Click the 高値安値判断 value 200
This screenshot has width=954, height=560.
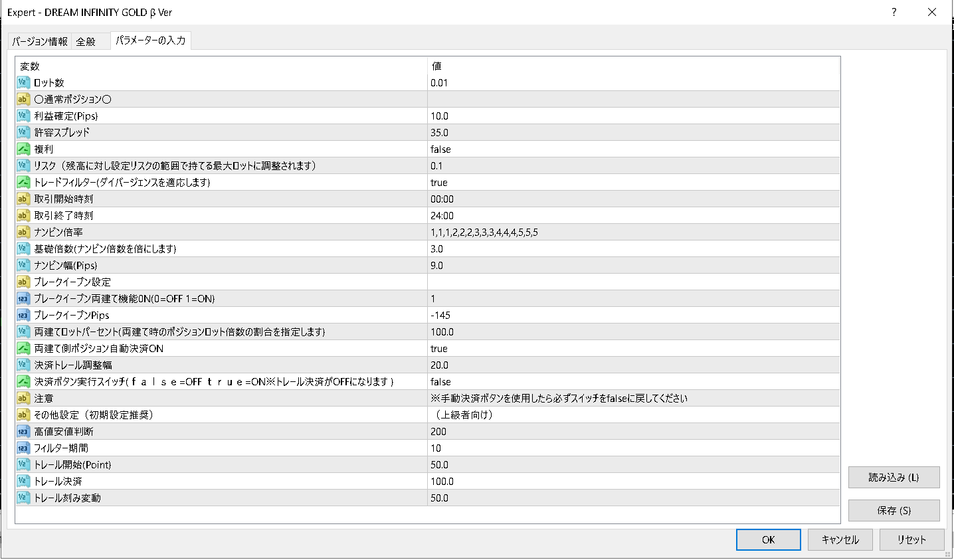pos(438,431)
